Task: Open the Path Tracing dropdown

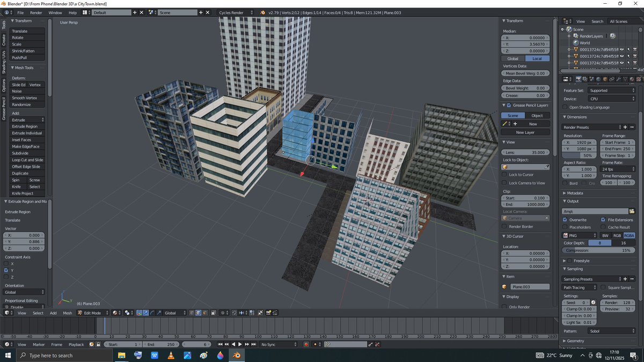Action: click(x=579, y=287)
